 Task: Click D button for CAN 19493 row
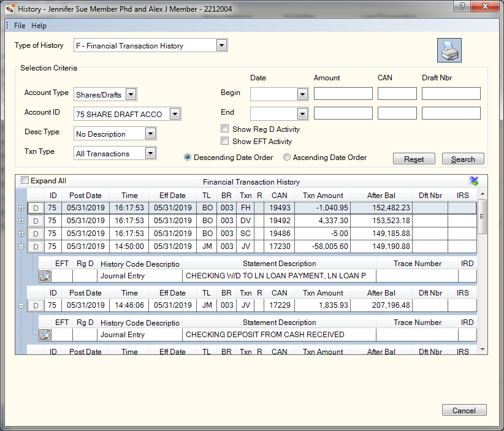coord(36,208)
